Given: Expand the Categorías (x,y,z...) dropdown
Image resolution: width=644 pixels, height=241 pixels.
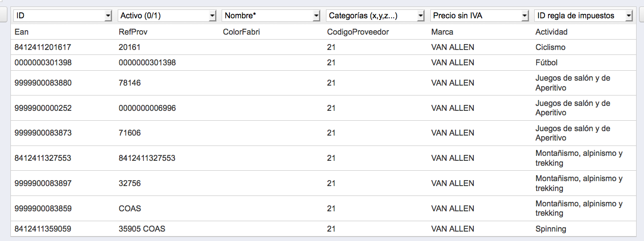Looking at the screenshot, I should 375,16.
